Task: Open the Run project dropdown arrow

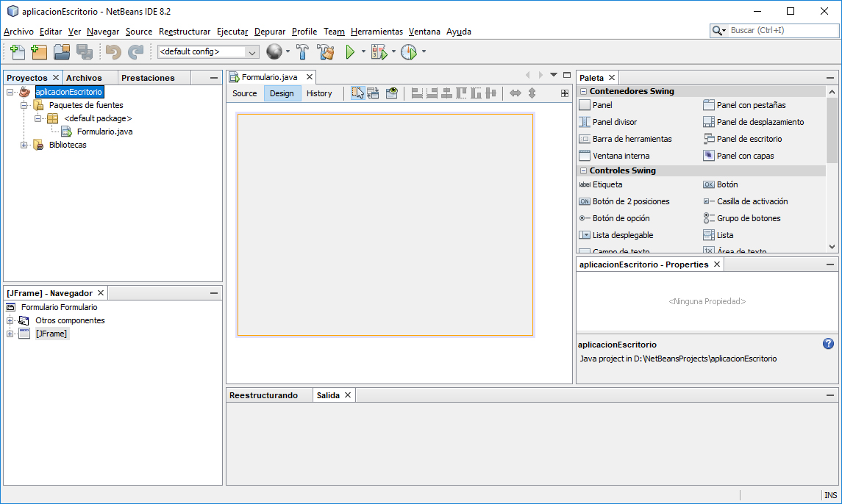Action: click(363, 51)
